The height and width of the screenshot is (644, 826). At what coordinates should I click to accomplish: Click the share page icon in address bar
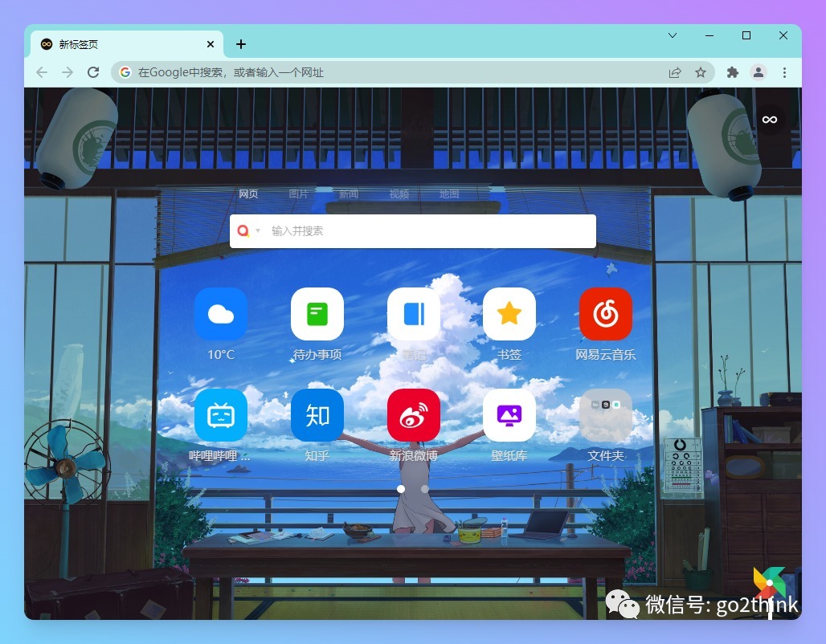(x=675, y=72)
